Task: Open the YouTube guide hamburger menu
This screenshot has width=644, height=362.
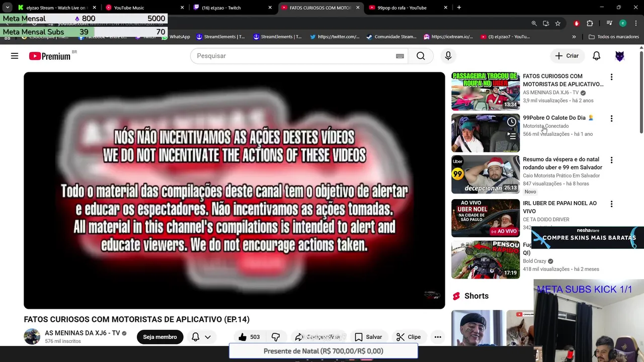Action: point(15,56)
